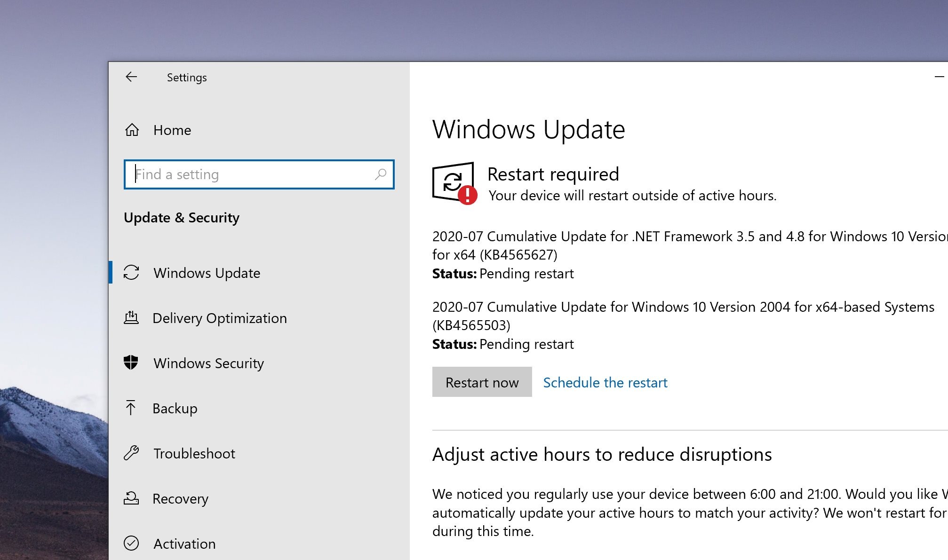Select the Troubleshoot wrench icon
Screen dimensions: 948x560
pos(132,453)
